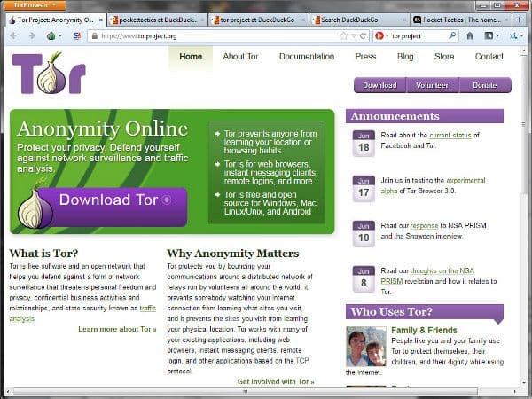Image resolution: width=532 pixels, height=399 pixels.
Task: Open the search engine selector dropdown
Action: [x=381, y=36]
